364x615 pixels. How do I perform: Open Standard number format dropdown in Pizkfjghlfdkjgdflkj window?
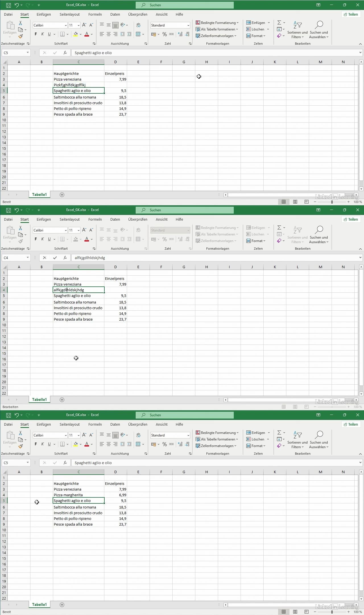pos(188,25)
